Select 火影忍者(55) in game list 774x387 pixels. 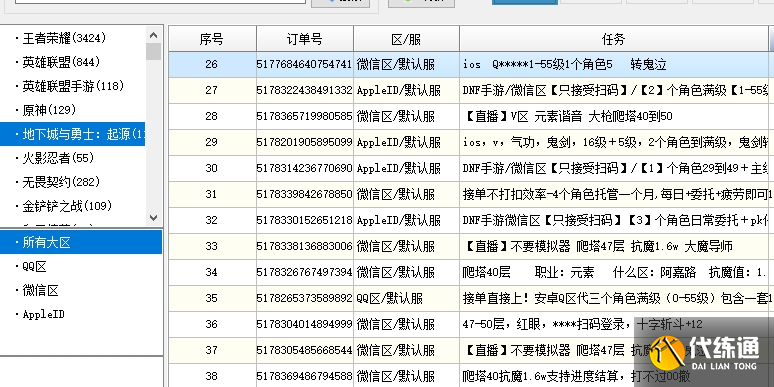point(58,158)
